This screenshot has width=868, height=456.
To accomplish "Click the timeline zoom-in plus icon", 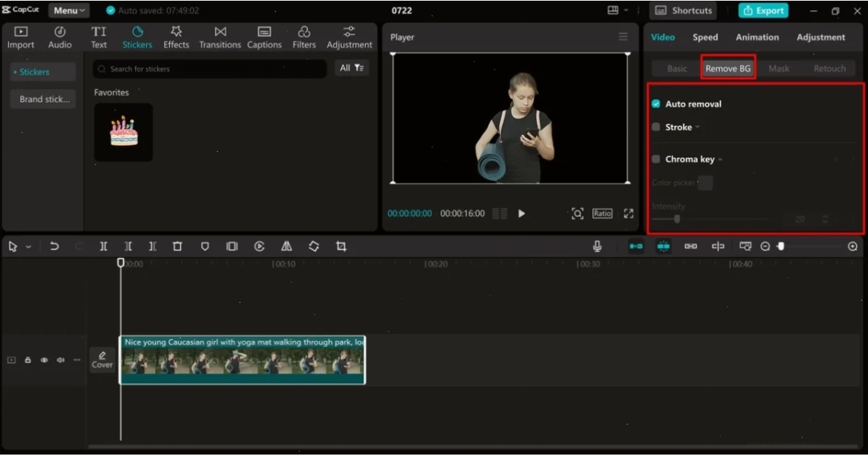I will coord(853,246).
